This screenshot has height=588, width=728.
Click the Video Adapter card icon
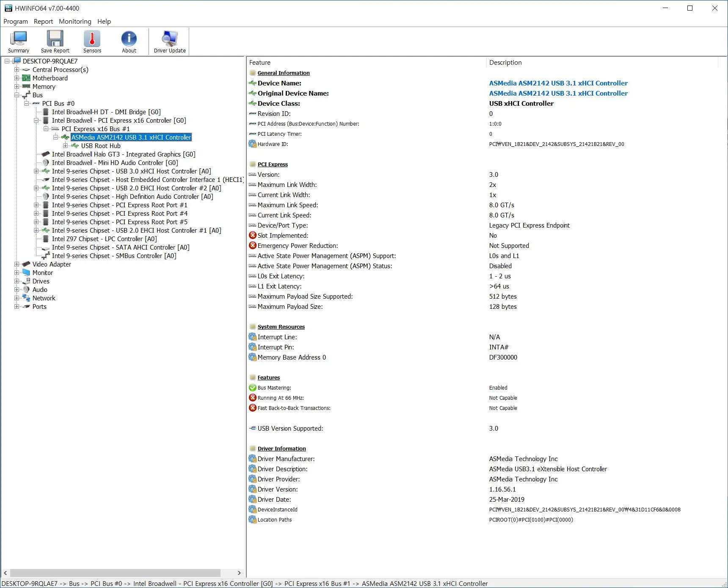click(x=26, y=264)
